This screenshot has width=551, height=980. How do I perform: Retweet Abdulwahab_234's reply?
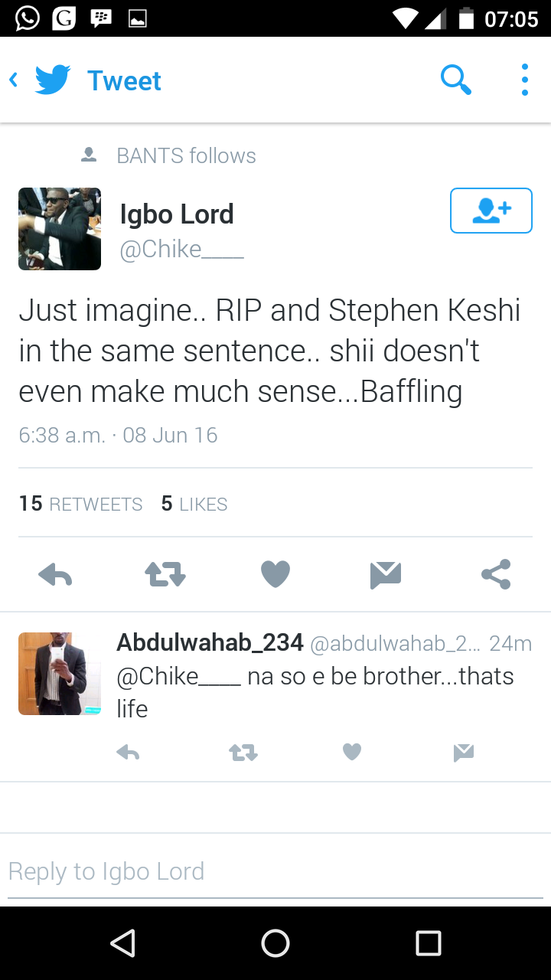click(x=243, y=753)
